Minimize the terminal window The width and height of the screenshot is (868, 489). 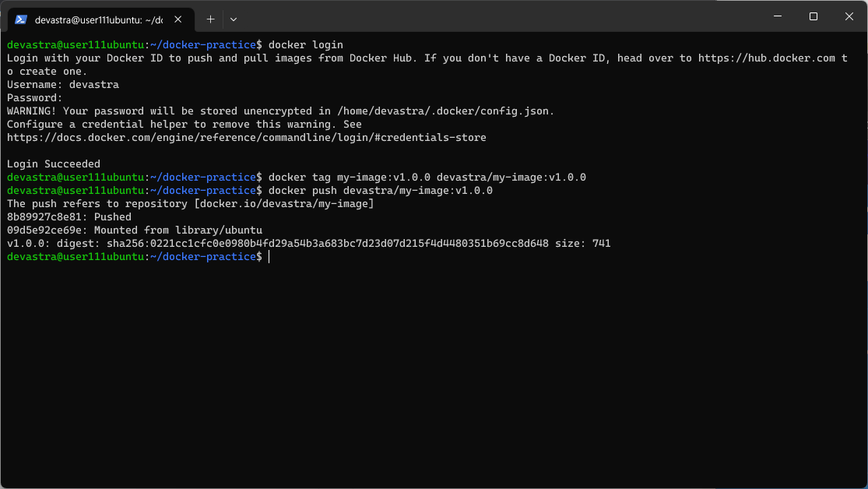778,16
